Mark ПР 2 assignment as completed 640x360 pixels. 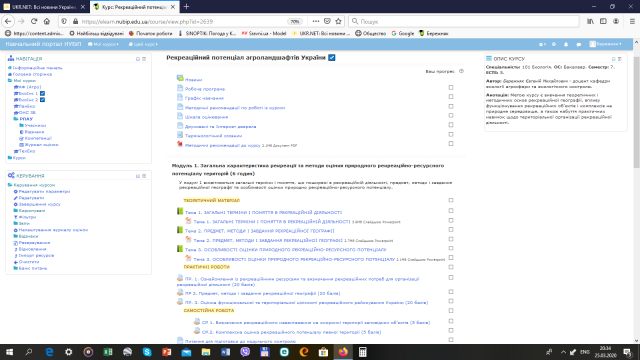[451, 292]
